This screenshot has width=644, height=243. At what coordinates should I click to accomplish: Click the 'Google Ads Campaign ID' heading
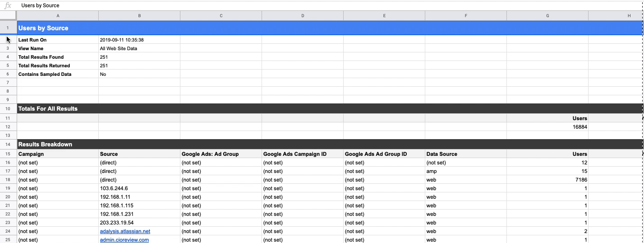[x=303, y=154]
